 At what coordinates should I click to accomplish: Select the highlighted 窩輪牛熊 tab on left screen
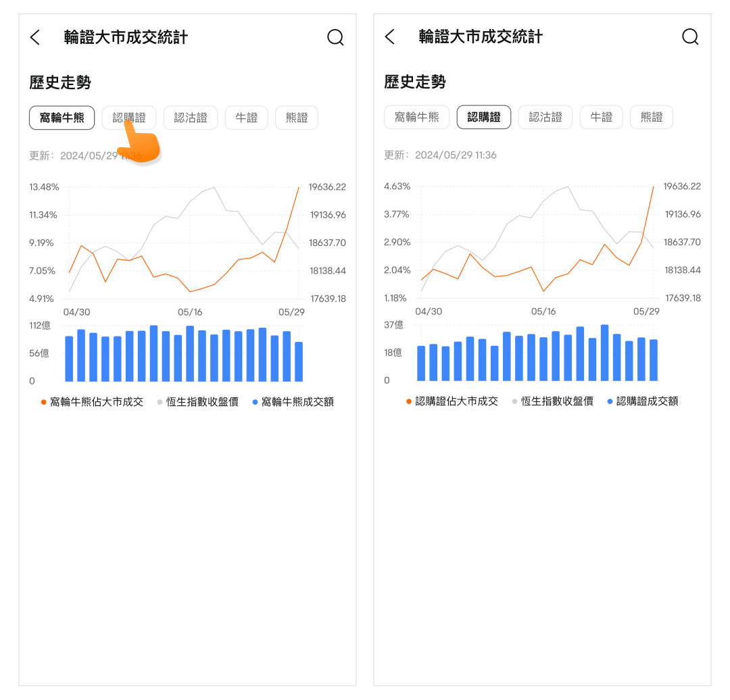pyautogui.click(x=62, y=118)
